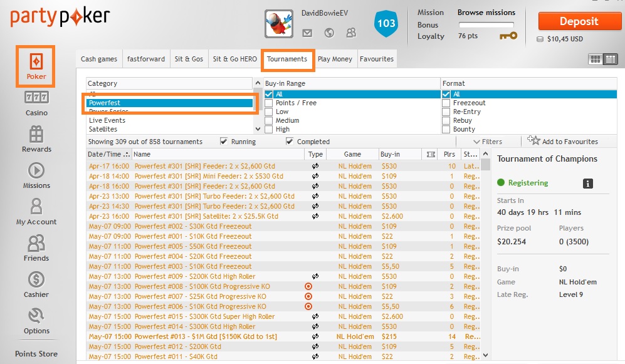Click the orange Deposit button
The image size is (625, 364).
[x=579, y=21]
